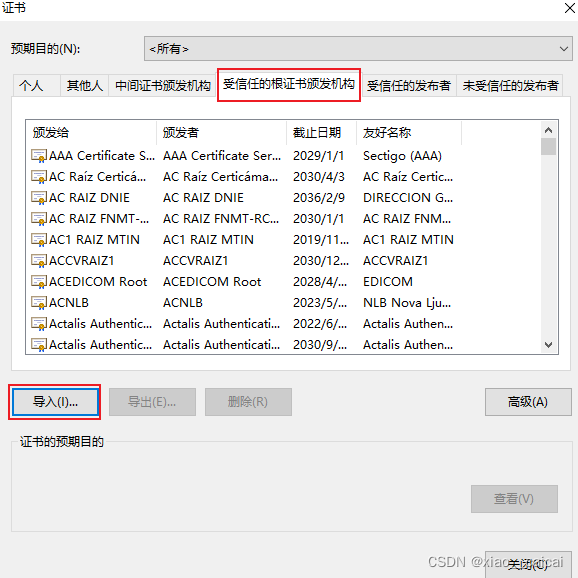Viewport: 578px width, 578px height.
Task: Select expiry date 2030/12...
Action: tap(321, 261)
